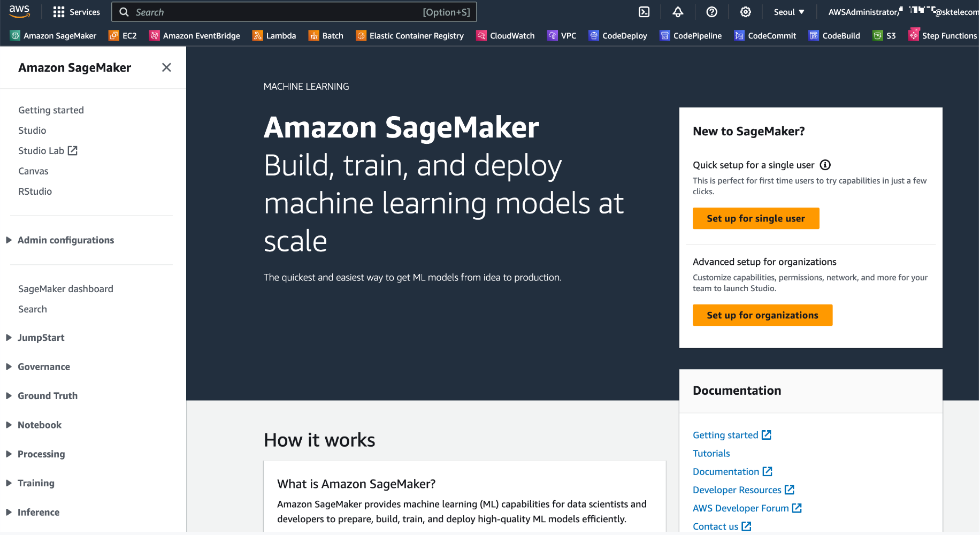Click Set up for single user

point(756,218)
